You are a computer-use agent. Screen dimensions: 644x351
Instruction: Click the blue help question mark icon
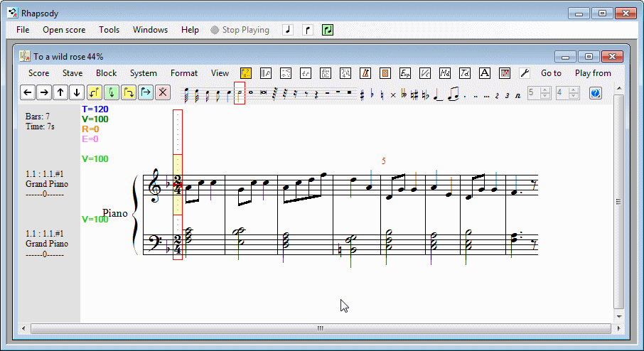pyautogui.click(x=596, y=92)
